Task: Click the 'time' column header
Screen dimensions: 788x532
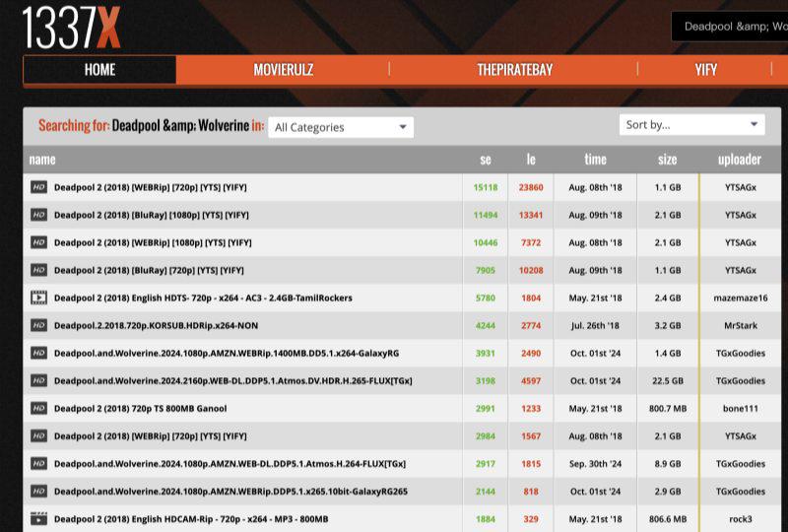Action: point(595,160)
